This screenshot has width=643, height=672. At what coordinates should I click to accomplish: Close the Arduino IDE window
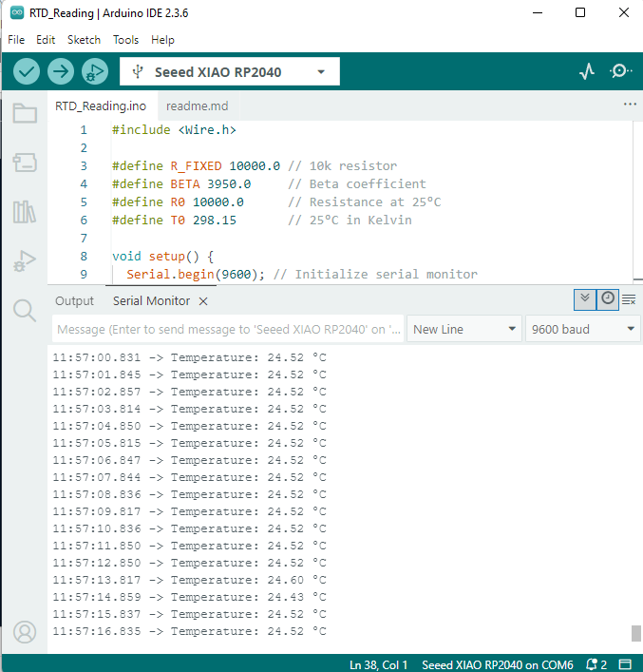click(x=624, y=13)
